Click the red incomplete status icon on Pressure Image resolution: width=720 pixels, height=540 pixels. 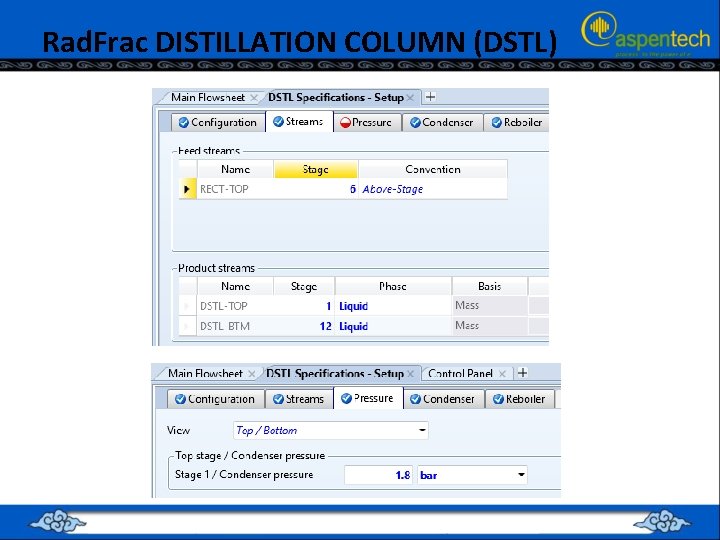345,123
